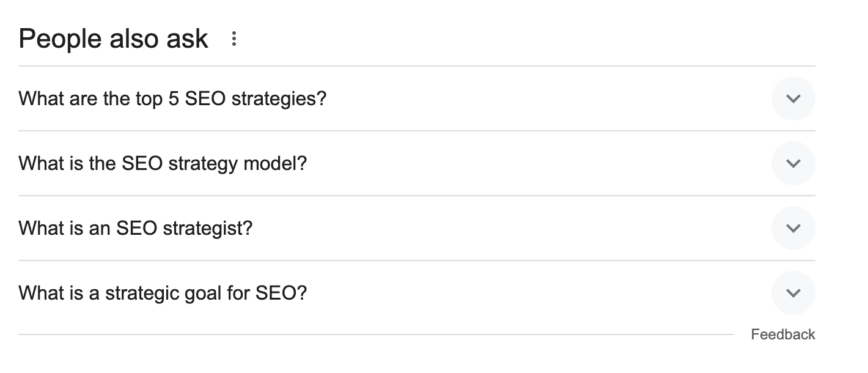Expand "What is the SEO strategy model?"
Viewport: 868px width, 373px height.
[163, 163]
